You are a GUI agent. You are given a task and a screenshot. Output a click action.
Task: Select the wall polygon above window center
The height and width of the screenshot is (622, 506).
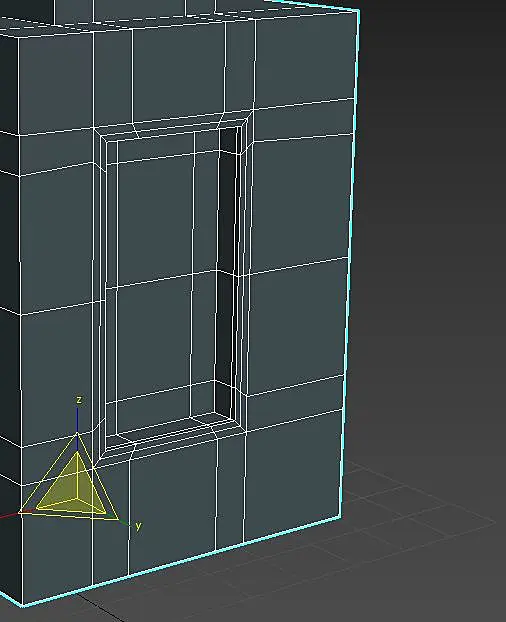pos(178,73)
